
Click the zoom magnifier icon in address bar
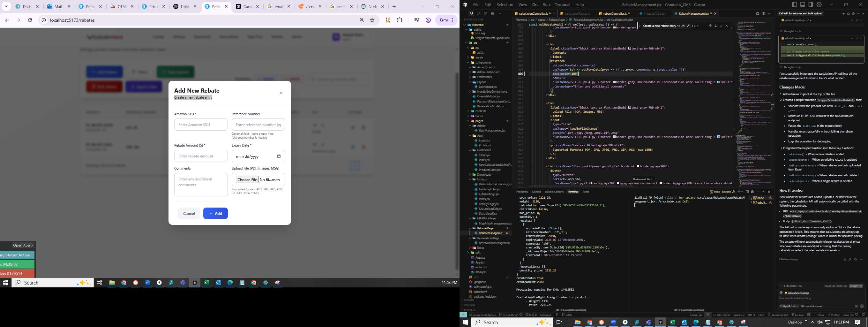click(x=362, y=20)
